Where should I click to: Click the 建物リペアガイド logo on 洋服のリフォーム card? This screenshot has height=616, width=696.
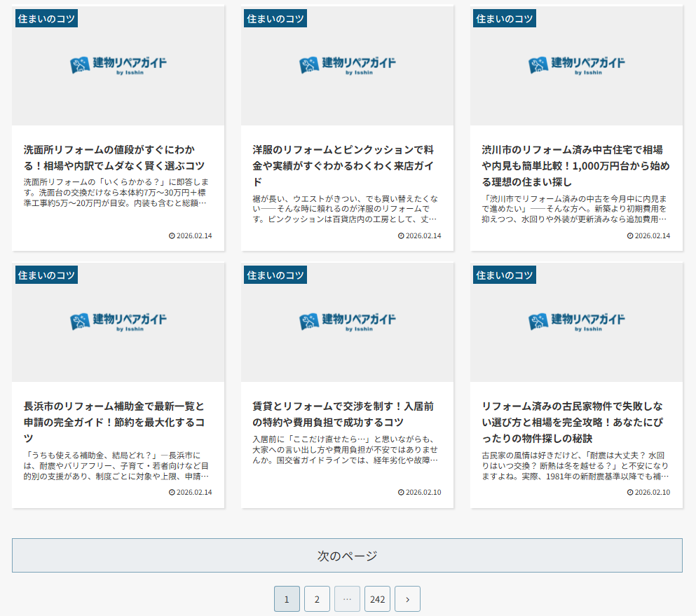(x=347, y=65)
